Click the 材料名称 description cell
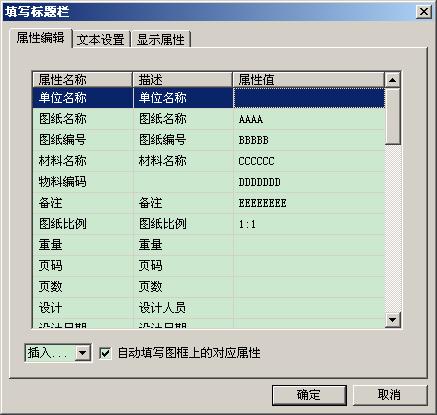 pyautogui.click(x=183, y=161)
